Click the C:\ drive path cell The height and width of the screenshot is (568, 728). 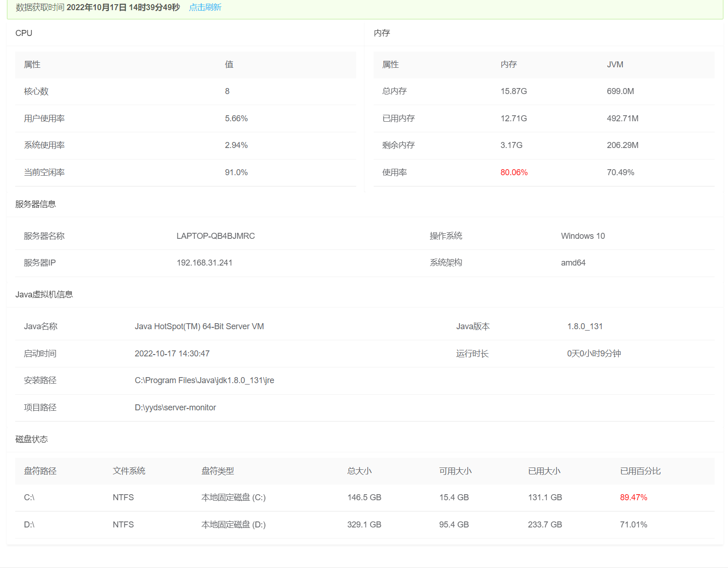click(x=29, y=497)
